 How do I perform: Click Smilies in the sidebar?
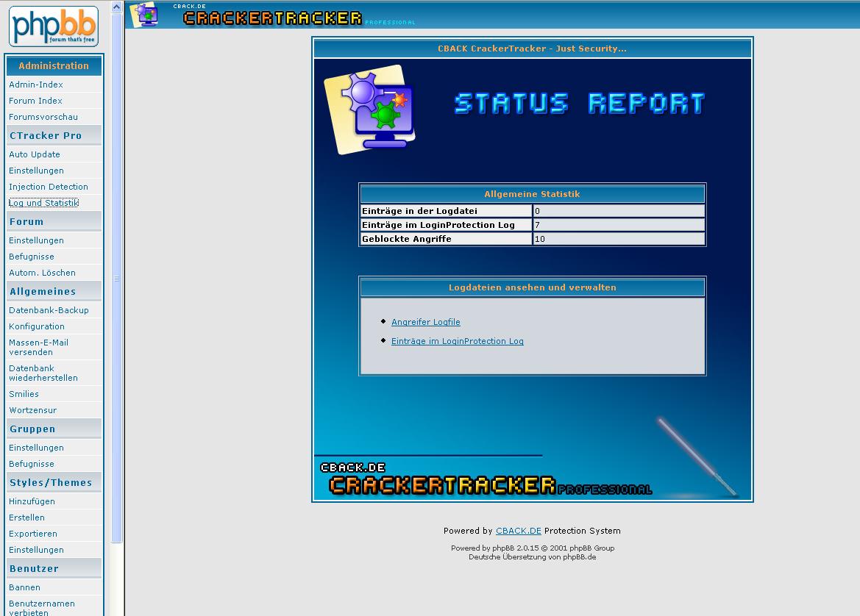point(24,394)
